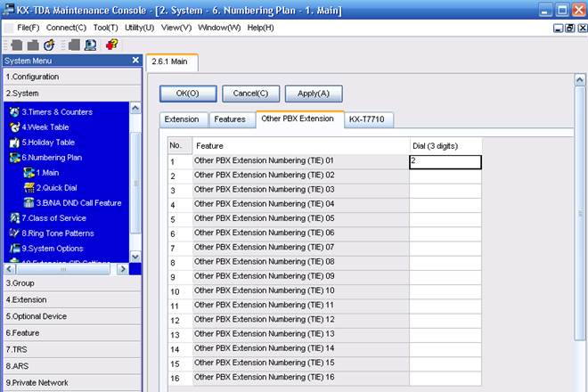Click the Holiday Table icon
Screen dimensions: 588x392
pyautogui.click(x=14, y=143)
